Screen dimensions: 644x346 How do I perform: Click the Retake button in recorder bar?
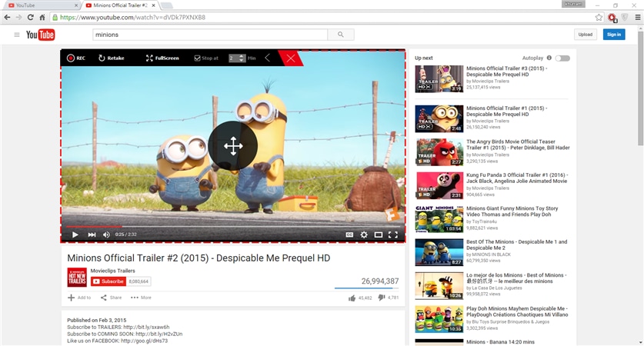112,58
